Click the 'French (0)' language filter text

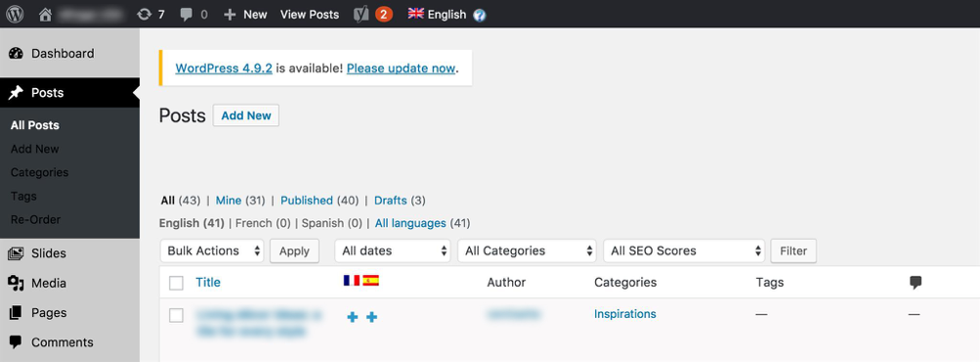click(263, 223)
